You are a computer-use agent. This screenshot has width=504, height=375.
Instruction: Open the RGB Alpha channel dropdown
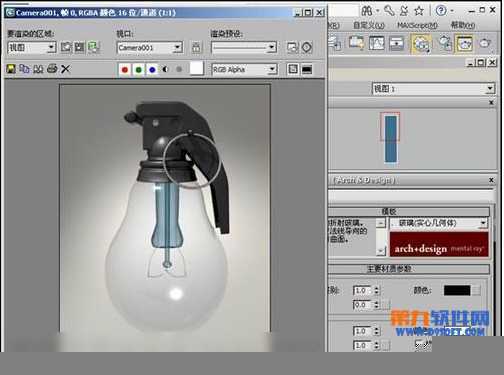pyautogui.click(x=244, y=69)
